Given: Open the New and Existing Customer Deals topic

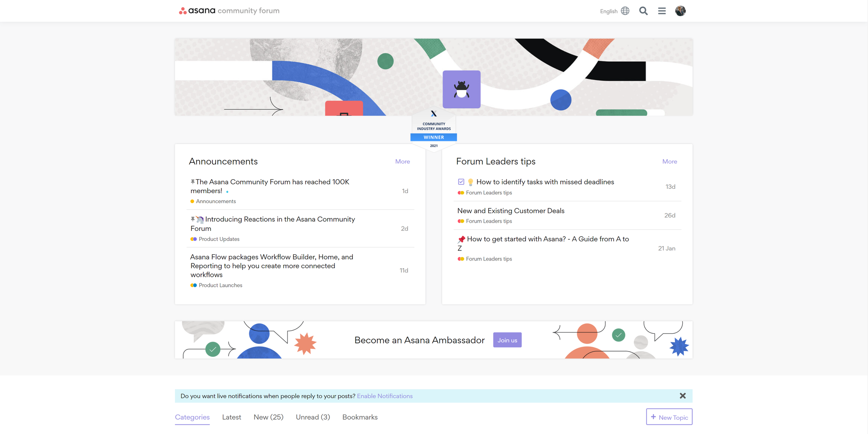Looking at the screenshot, I should pos(510,211).
